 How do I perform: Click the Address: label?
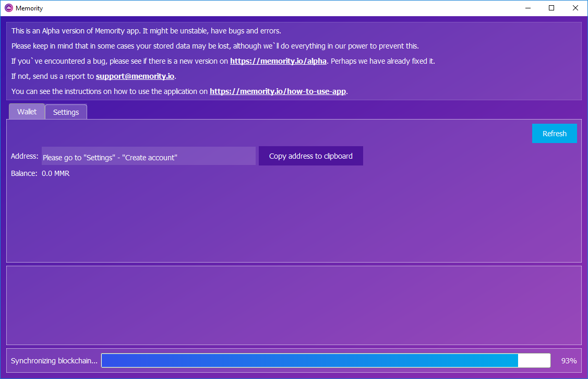coord(25,156)
